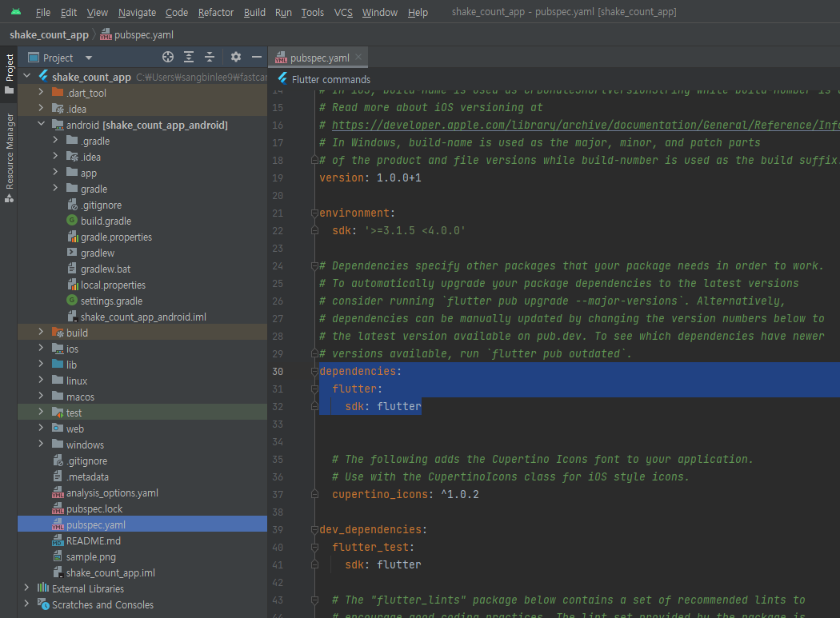Open the Project view dropdown
This screenshot has height=618, width=840.
click(x=88, y=58)
